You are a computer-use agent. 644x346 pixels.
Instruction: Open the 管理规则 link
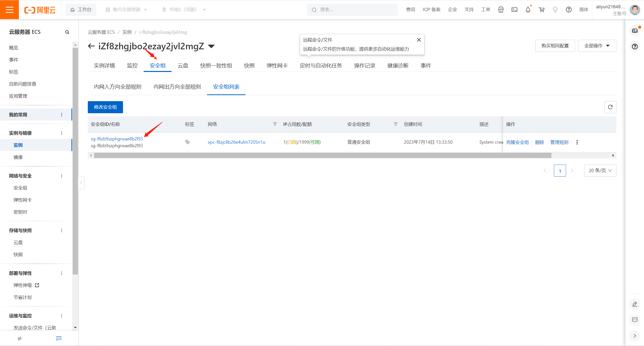(x=559, y=142)
